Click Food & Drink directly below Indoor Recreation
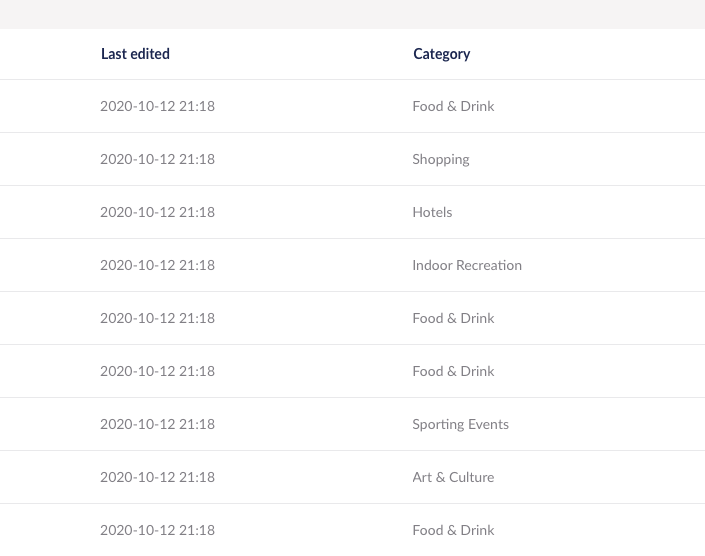705x556 pixels. (453, 318)
